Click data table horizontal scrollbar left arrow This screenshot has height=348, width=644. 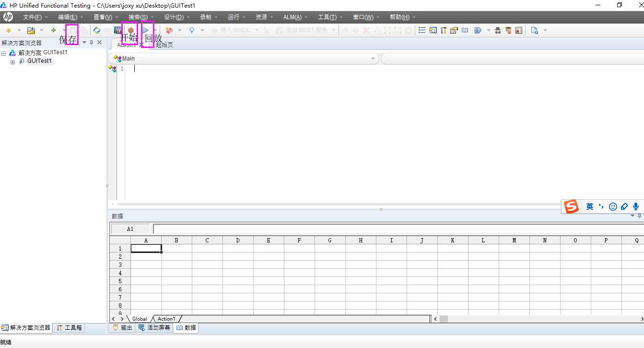[435, 319]
